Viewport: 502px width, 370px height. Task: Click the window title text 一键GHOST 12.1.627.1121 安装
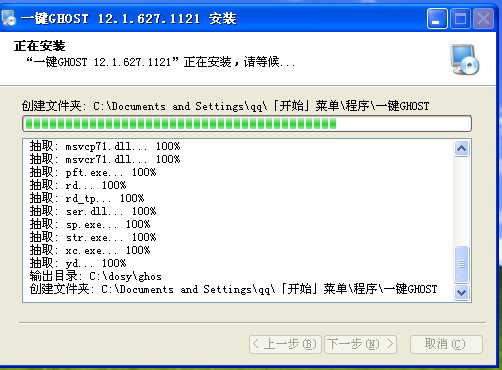coord(129,18)
